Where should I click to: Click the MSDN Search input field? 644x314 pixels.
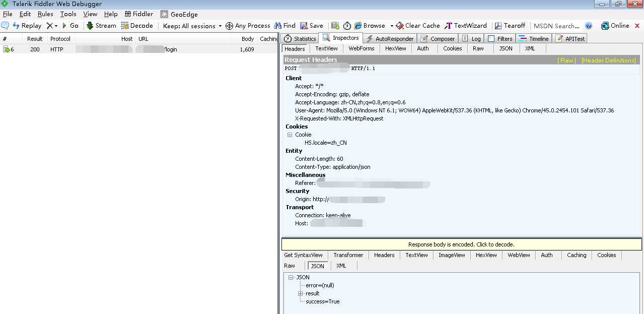(556, 26)
